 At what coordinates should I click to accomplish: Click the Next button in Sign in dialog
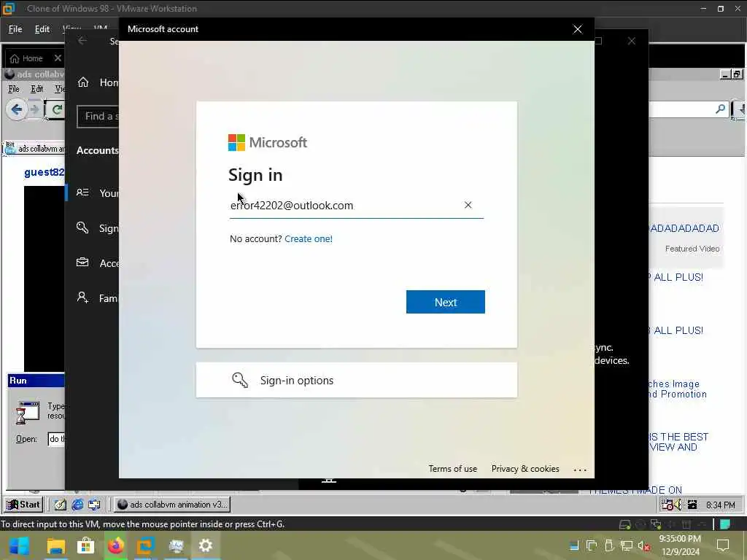pos(446,302)
